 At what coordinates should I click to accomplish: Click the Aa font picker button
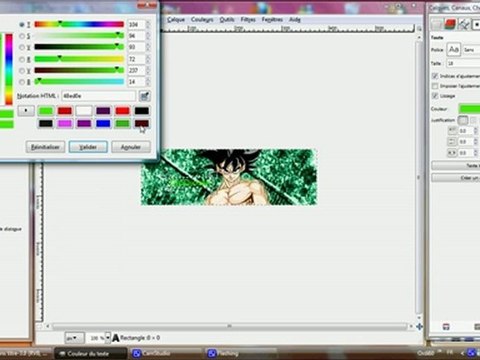click(453, 49)
